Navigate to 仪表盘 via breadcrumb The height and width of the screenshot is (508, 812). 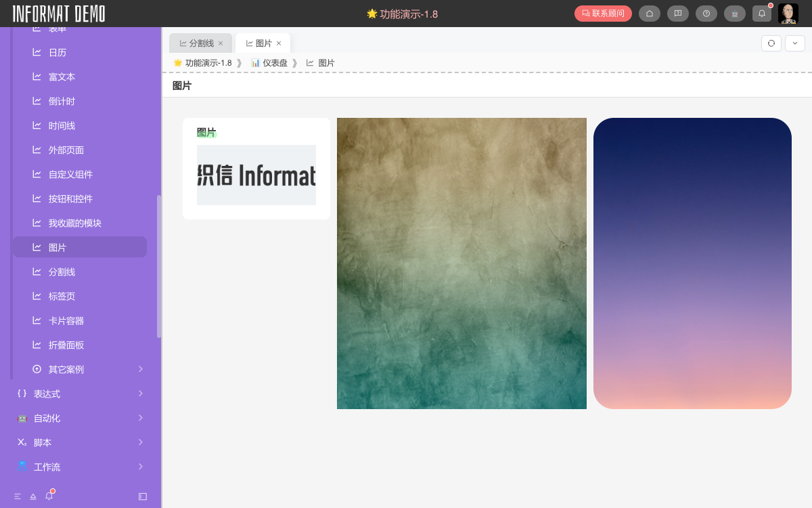point(275,62)
